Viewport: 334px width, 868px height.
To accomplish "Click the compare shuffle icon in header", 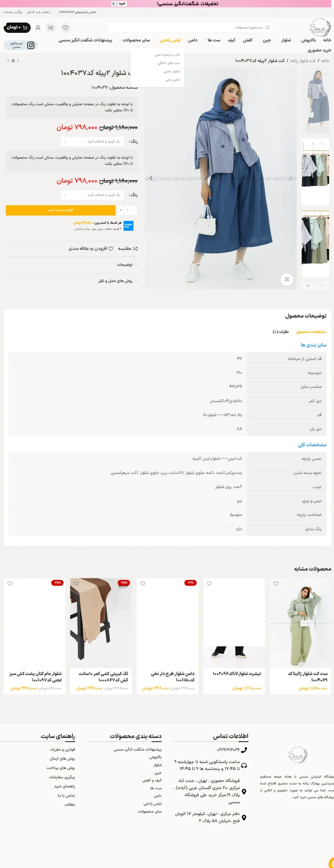I will click(50, 28).
